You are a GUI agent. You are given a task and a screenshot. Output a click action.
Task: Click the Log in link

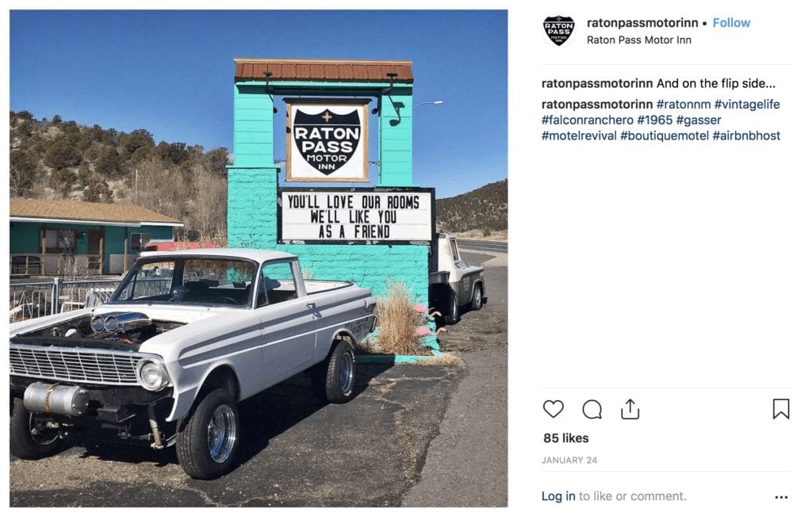pyautogui.click(x=558, y=496)
